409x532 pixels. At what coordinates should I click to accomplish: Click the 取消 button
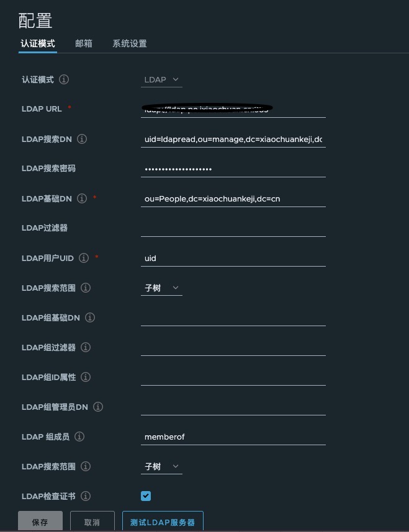[x=92, y=521]
